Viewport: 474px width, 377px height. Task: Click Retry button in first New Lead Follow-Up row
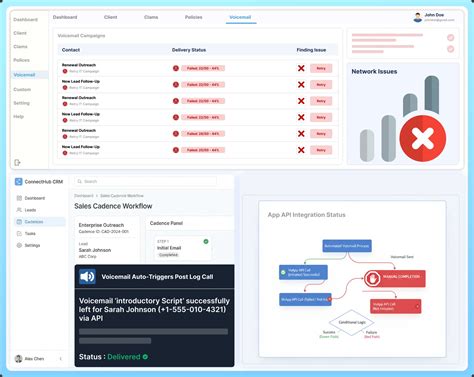click(321, 85)
